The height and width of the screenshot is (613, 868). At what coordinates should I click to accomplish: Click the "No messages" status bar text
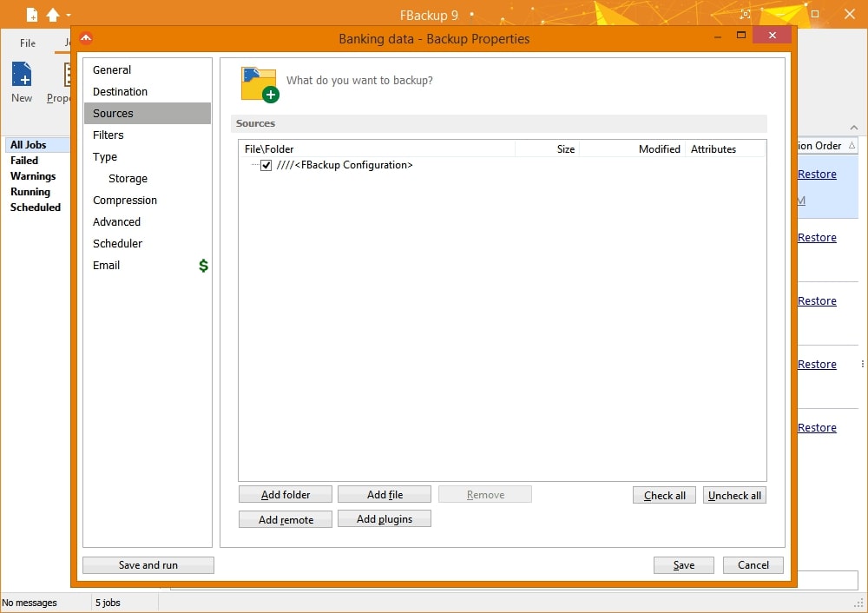click(30, 603)
